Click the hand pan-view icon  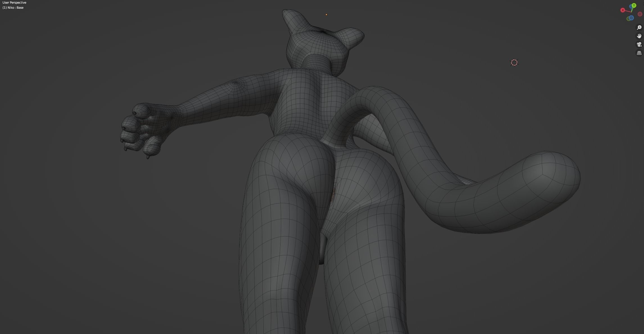tap(639, 36)
